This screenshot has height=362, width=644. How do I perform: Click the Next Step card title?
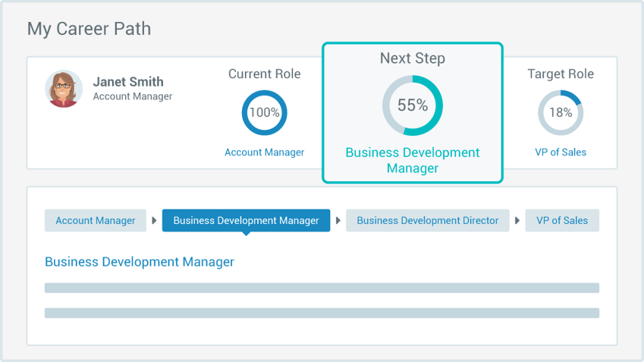413,58
